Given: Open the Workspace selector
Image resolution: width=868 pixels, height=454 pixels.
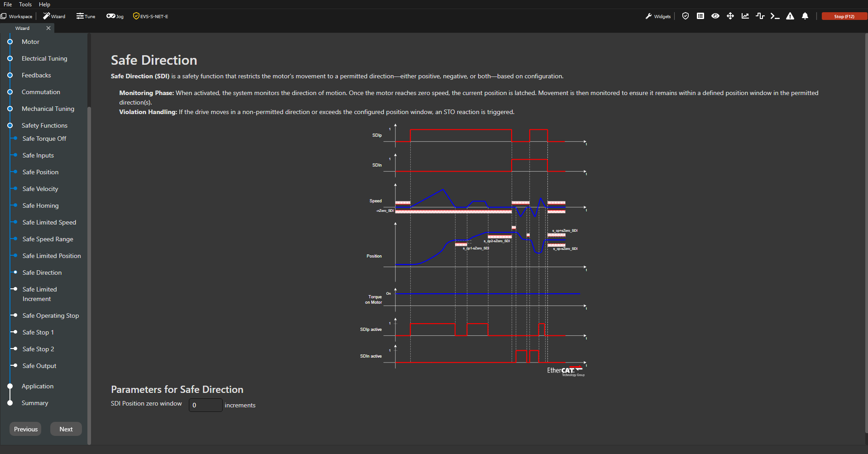Looking at the screenshot, I should (17, 16).
